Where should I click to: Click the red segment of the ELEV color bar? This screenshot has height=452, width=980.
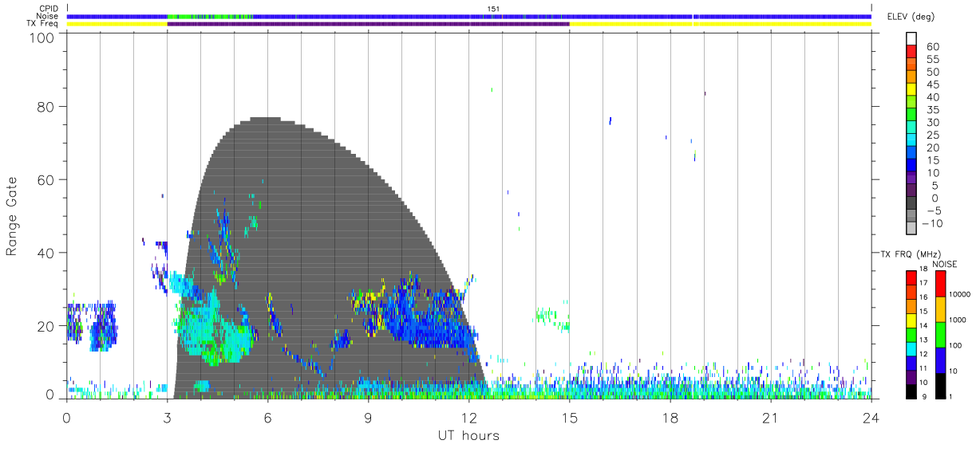pos(913,49)
